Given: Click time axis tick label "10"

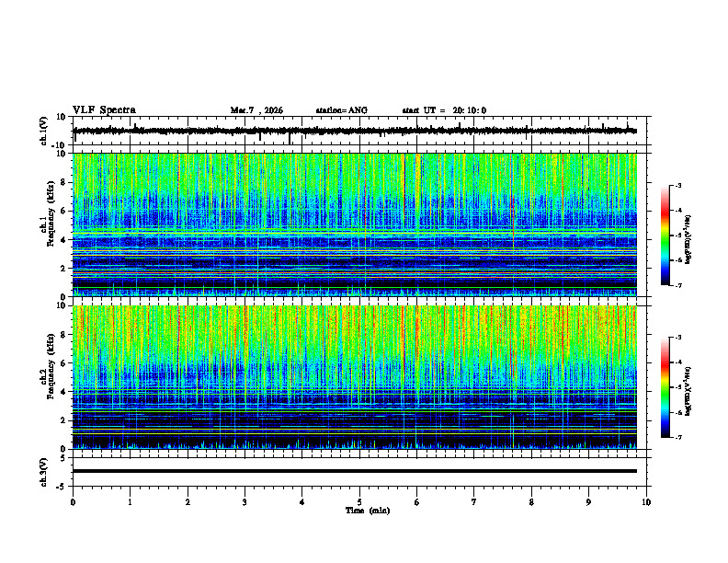Looking at the screenshot, I should (x=646, y=502).
